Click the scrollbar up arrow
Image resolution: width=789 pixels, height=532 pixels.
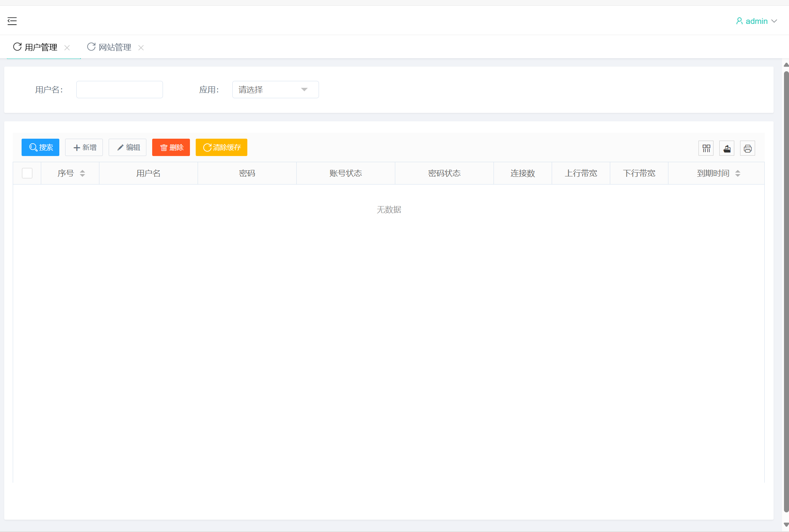[x=786, y=65]
